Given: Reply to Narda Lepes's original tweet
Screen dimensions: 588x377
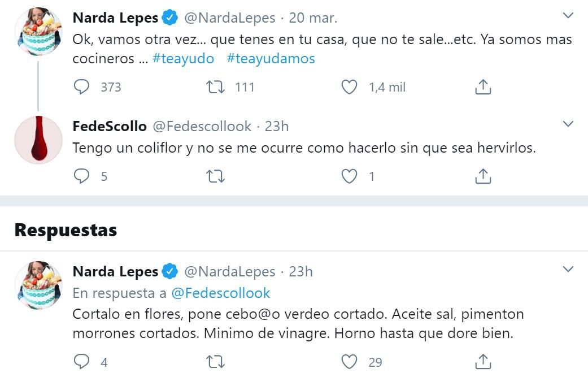Looking at the screenshot, I should 82,86.
